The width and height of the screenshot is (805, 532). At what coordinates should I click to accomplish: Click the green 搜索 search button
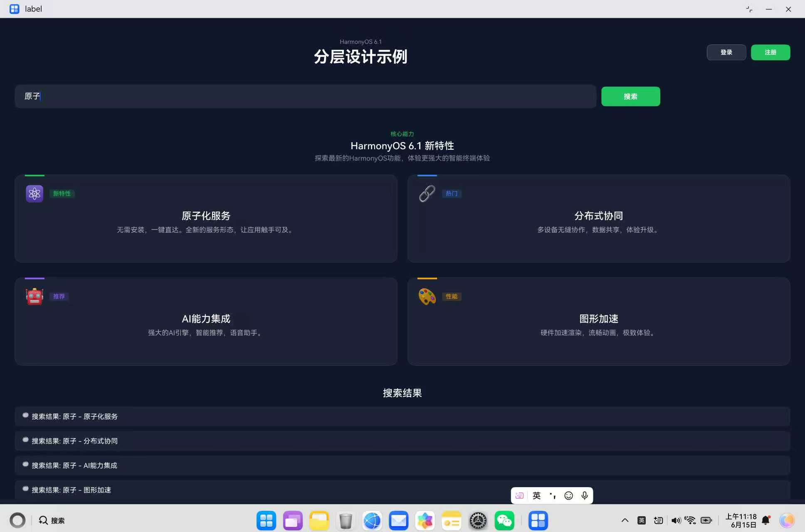tap(630, 96)
